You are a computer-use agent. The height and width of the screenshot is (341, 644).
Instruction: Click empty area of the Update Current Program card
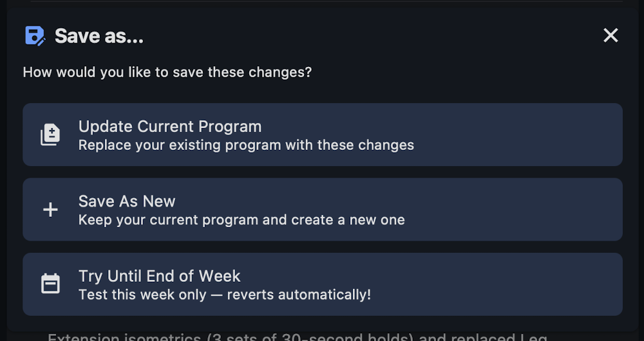point(518,134)
